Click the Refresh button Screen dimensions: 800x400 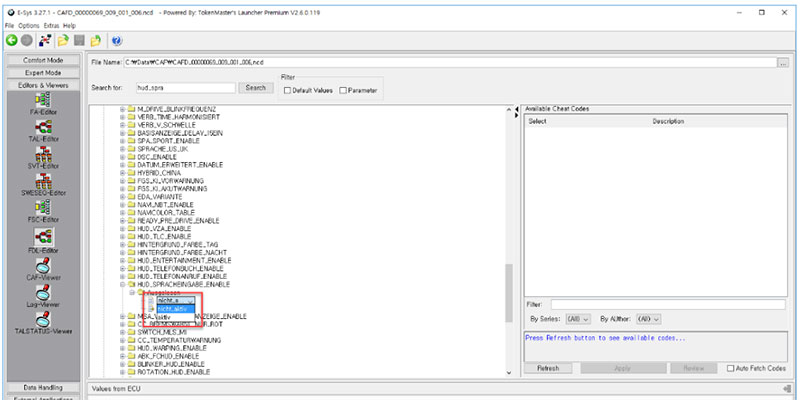(548, 368)
